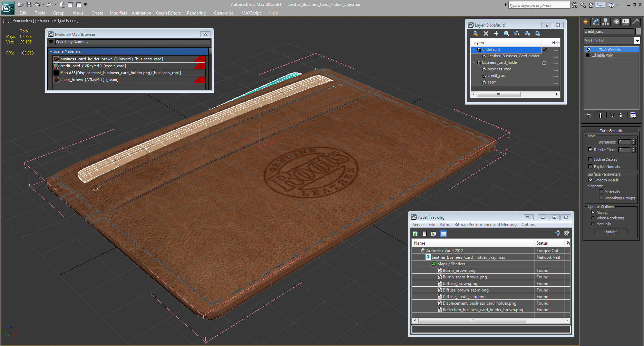This screenshot has height=346, width=644.
Task: Open the Motion command panel tab
Action: click(x=616, y=22)
